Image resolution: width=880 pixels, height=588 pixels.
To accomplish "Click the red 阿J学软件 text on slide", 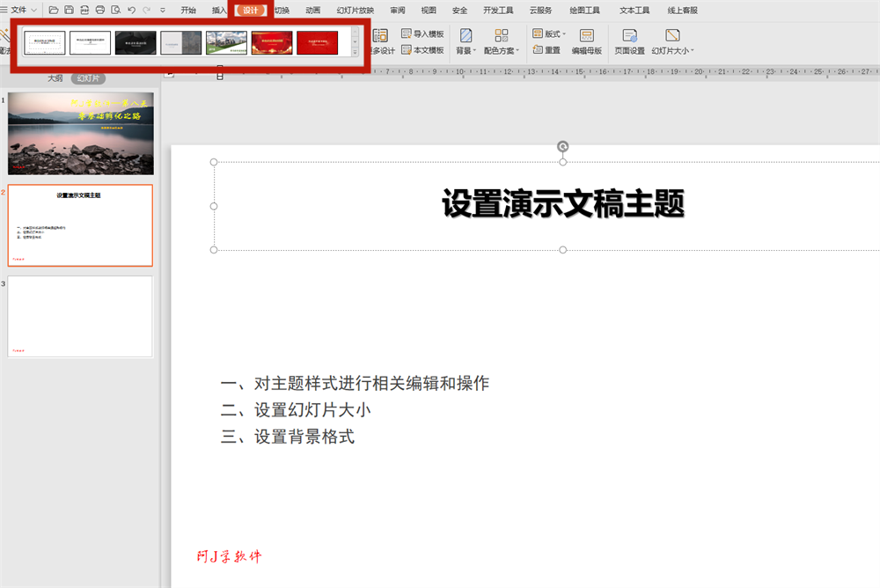I will tap(229, 556).
